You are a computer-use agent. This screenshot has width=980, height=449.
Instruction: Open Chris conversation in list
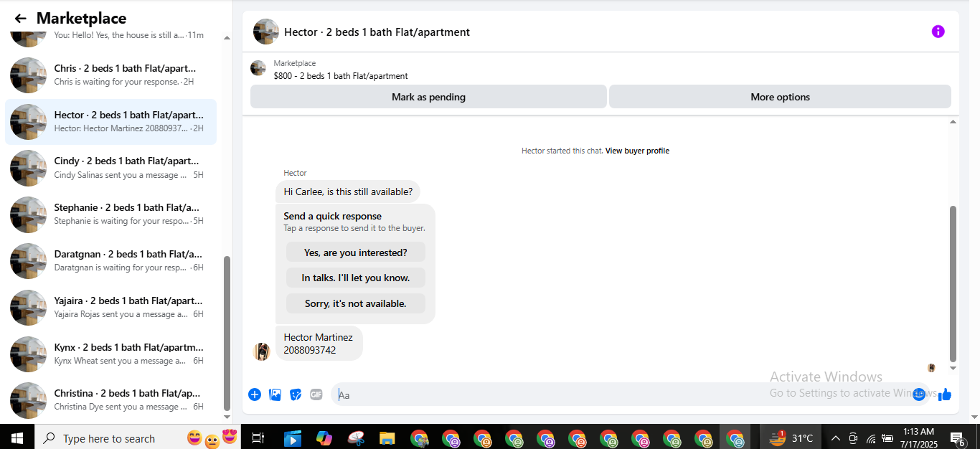pyautogui.click(x=110, y=75)
